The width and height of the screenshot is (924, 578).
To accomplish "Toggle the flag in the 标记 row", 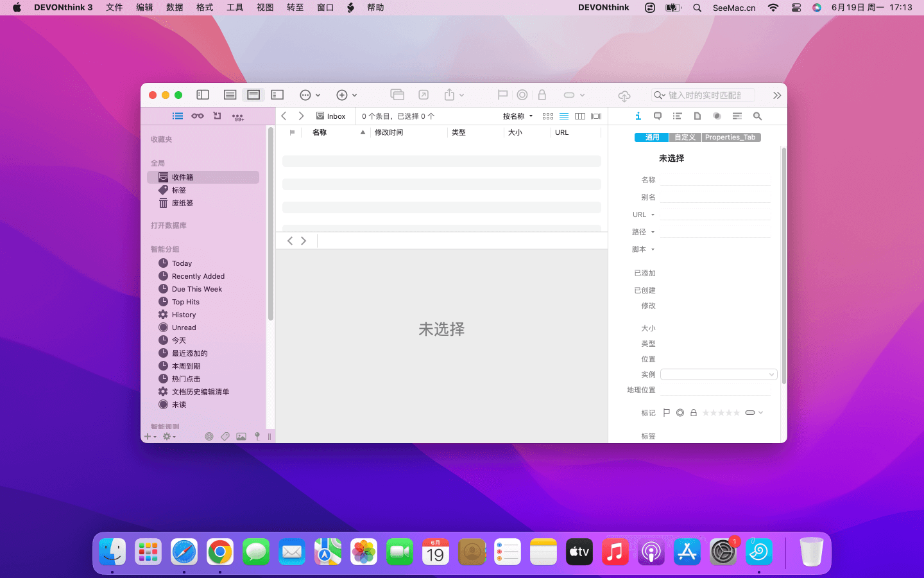I will [667, 413].
